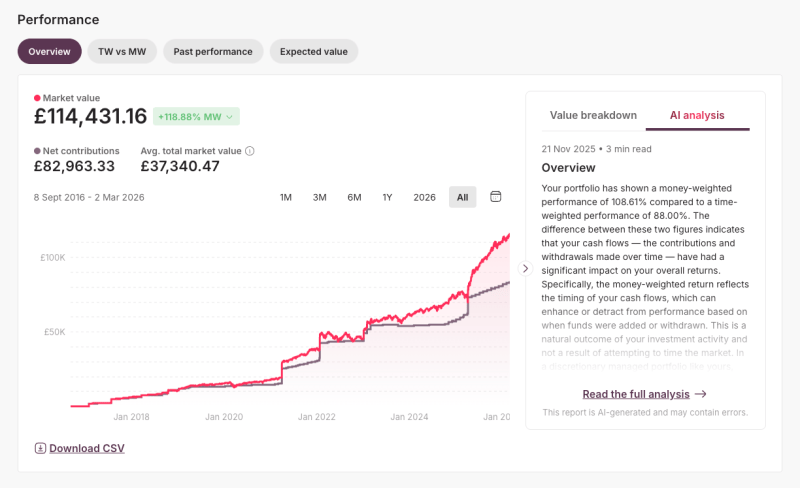The width and height of the screenshot is (800, 488).
Task: Switch chart range to 1Y
Action: point(387,197)
